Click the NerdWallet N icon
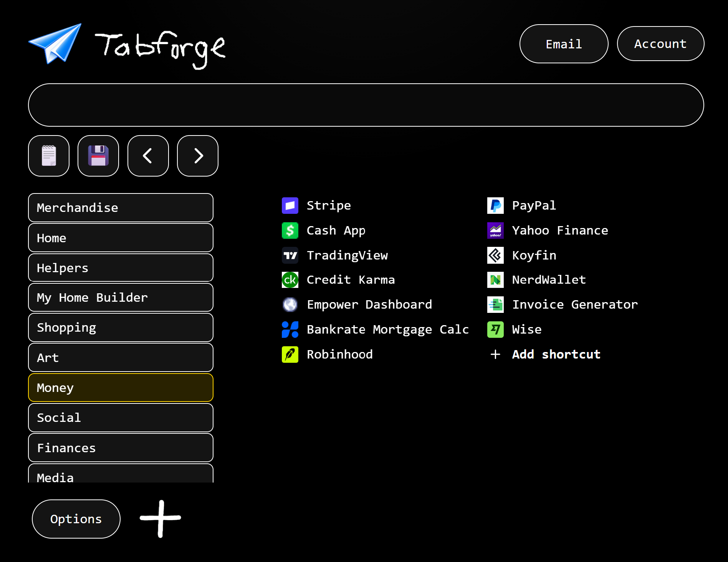The image size is (728, 562). coord(495,280)
